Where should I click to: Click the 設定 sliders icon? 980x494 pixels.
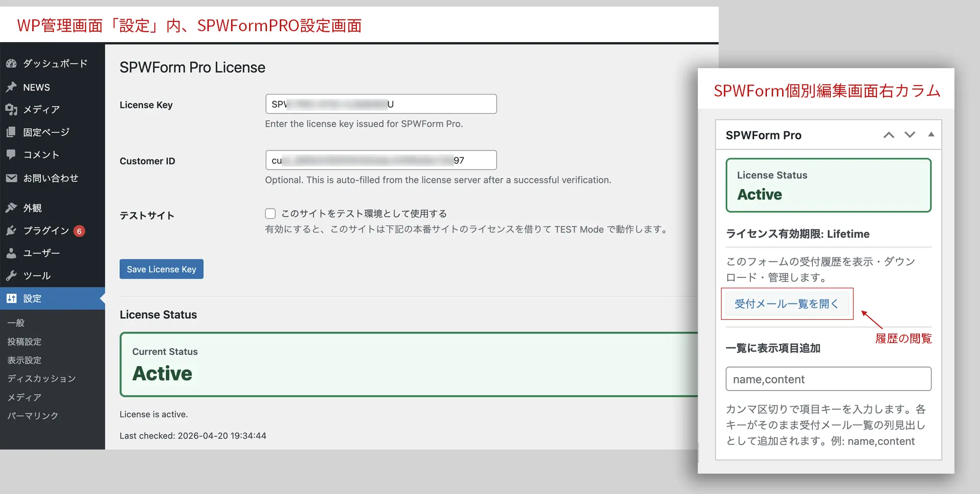pos(11,299)
